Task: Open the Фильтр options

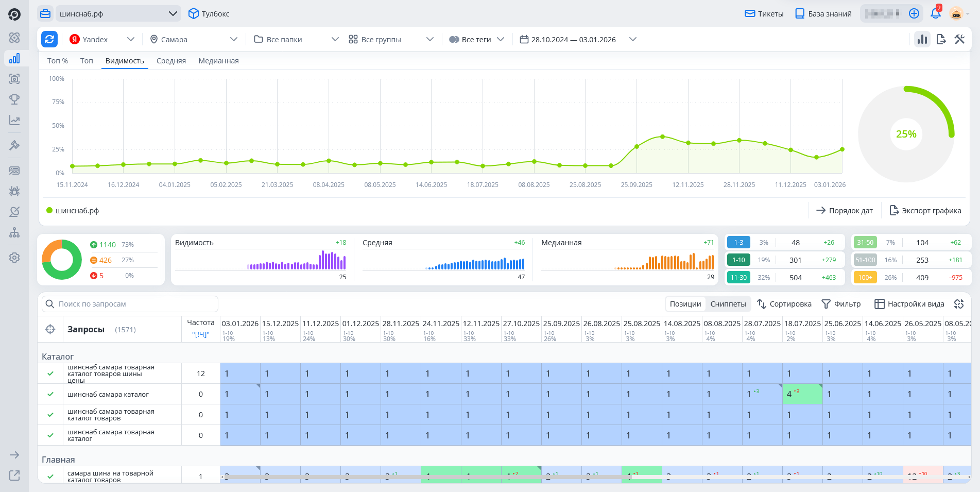Action: pos(841,304)
